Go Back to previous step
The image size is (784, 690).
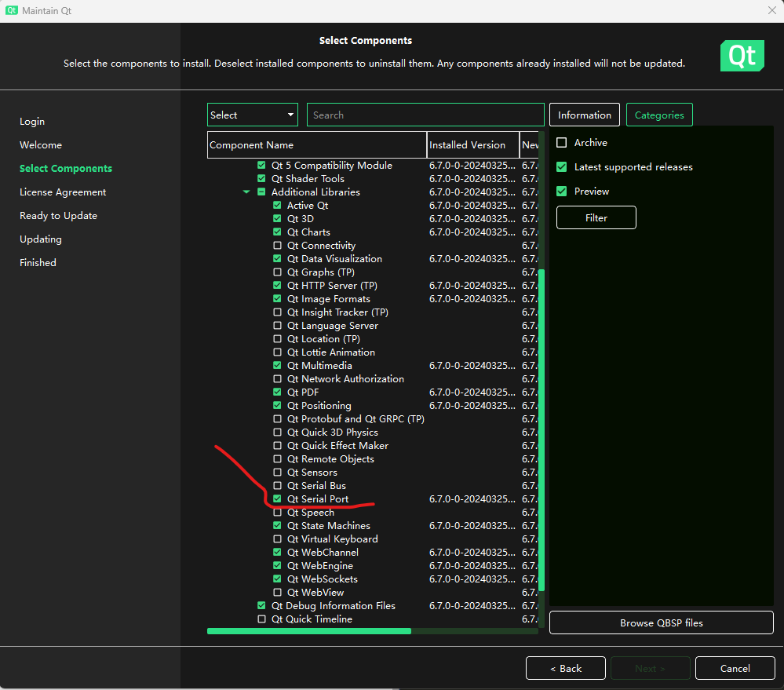click(566, 668)
